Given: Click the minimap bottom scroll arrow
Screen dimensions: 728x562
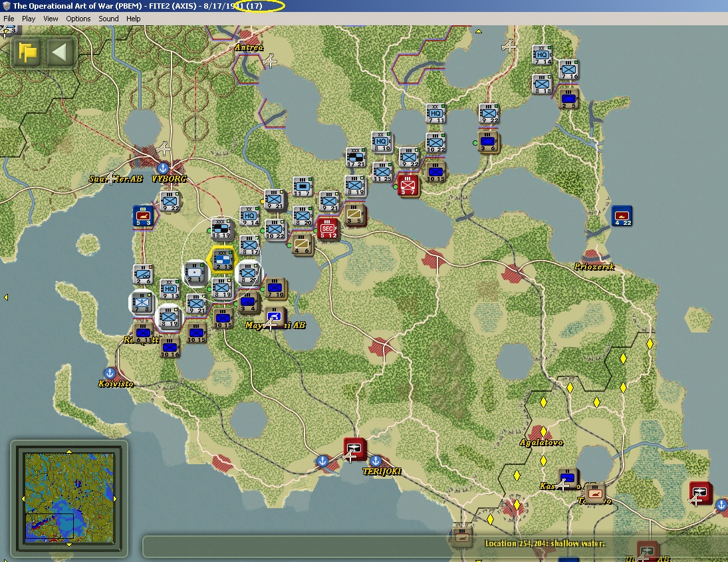Looking at the screenshot, I should [68, 544].
